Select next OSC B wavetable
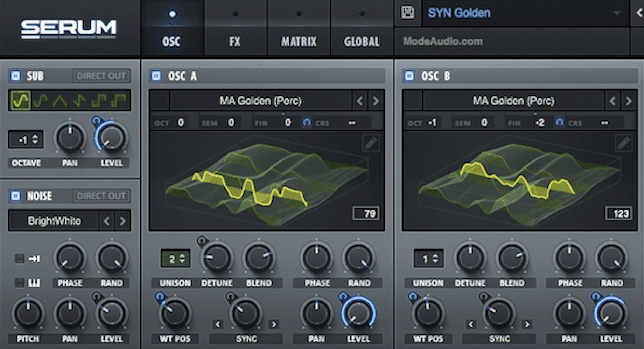The height and width of the screenshot is (349, 644). 629,101
